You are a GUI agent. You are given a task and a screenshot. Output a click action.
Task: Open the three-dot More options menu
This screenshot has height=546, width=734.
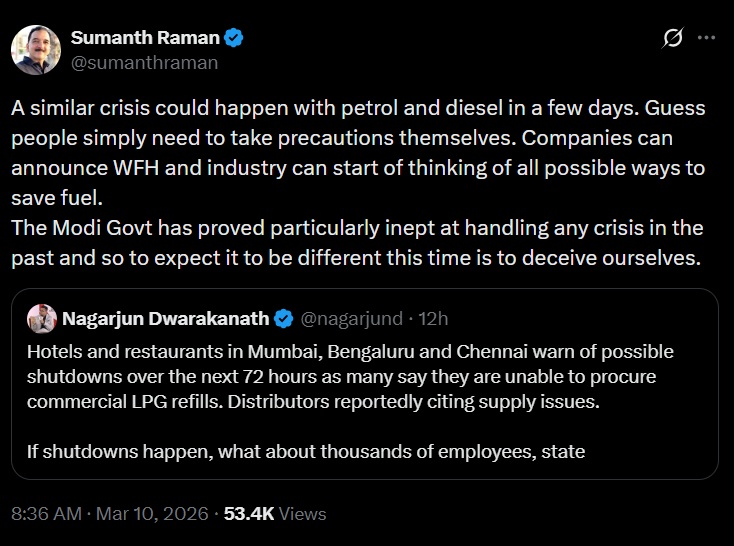point(706,38)
